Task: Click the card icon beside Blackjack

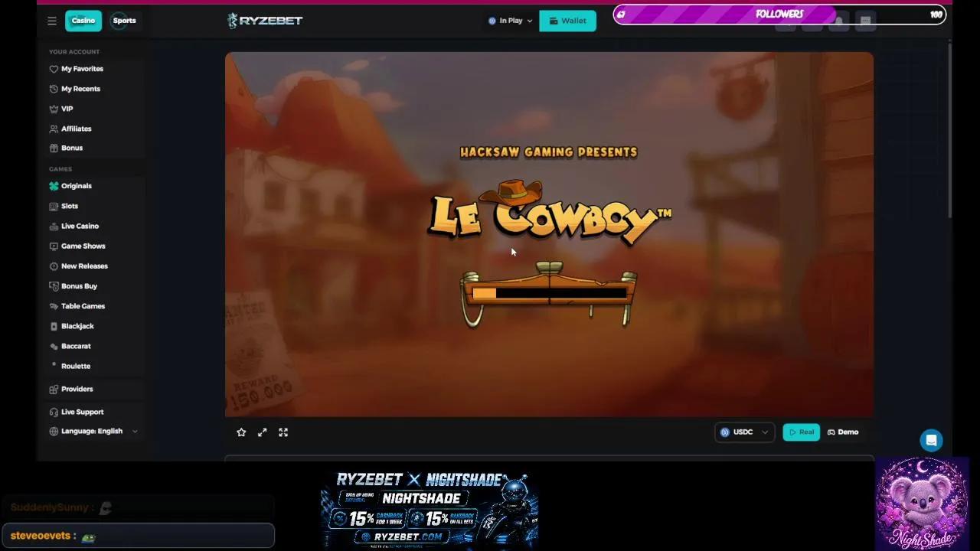Action: pos(54,326)
